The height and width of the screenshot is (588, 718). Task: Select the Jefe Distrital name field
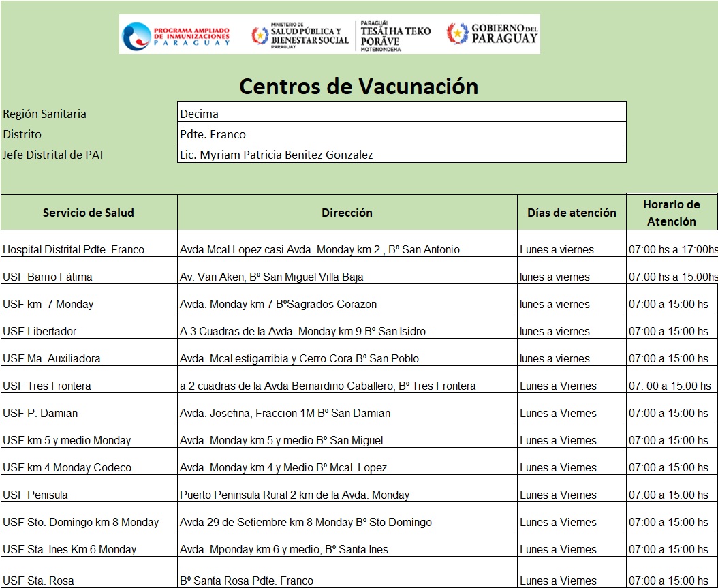(x=401, y=153)
